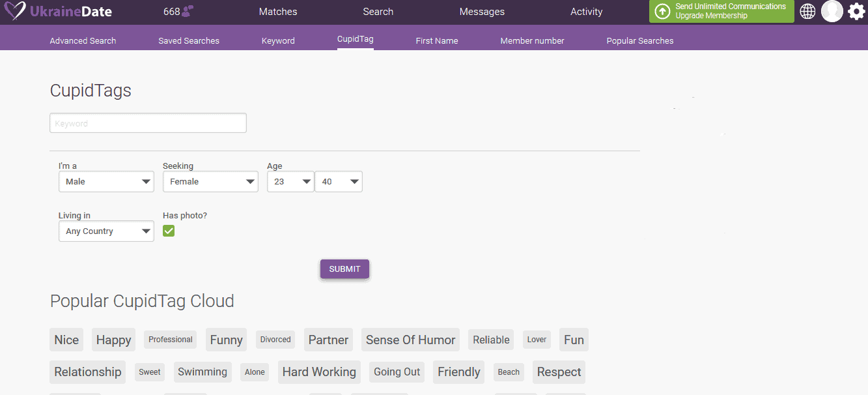Image resolution: width=868 pixels, height=395 pixels.
Task: Open the Search menu
Action: pyautogui.click(x=378, y=12)
